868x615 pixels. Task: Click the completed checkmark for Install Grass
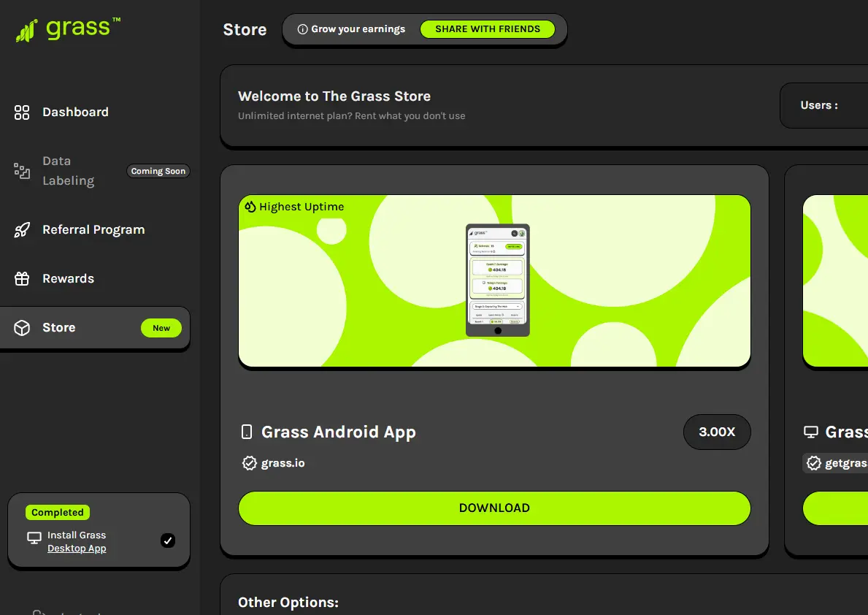[x=168, y=540]
